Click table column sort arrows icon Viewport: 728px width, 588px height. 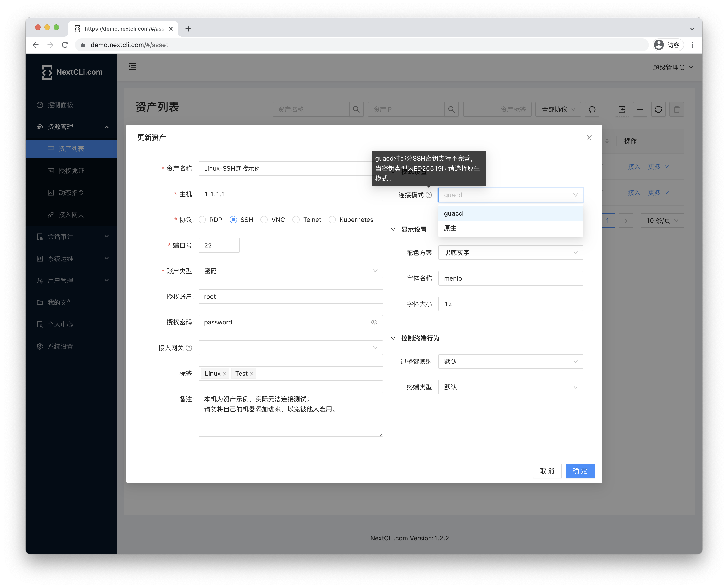(607, 141)
